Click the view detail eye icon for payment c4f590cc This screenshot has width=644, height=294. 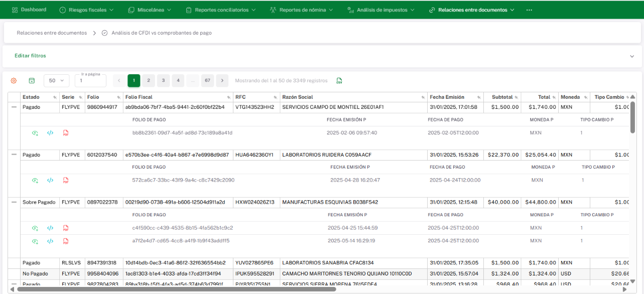[35, 228]
